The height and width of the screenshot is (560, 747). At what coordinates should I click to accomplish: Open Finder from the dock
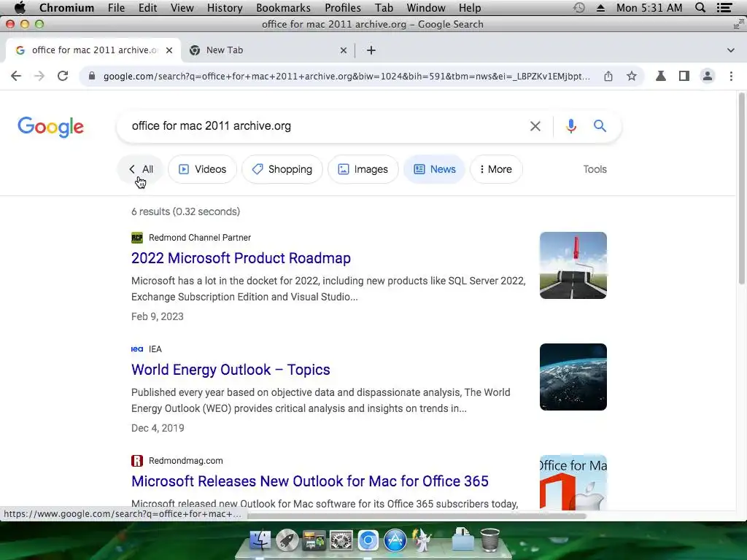tap(260, 540)
